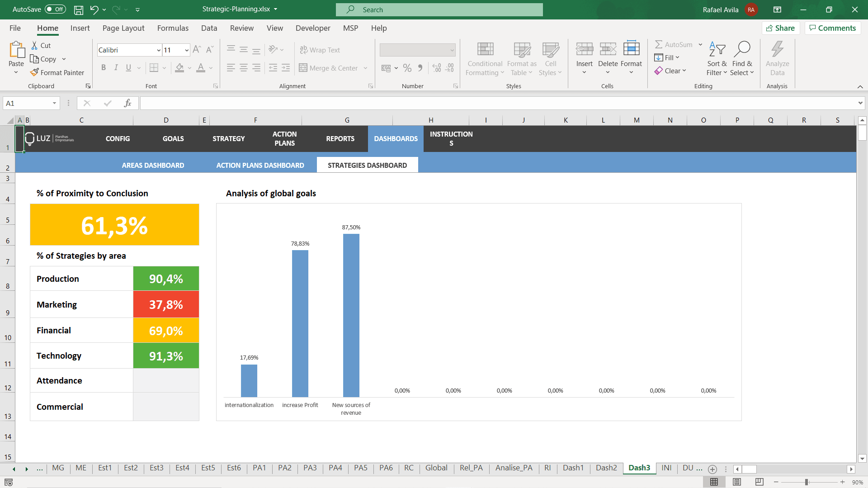Open the Dash1 sheet tab

[x=573, y=468]
